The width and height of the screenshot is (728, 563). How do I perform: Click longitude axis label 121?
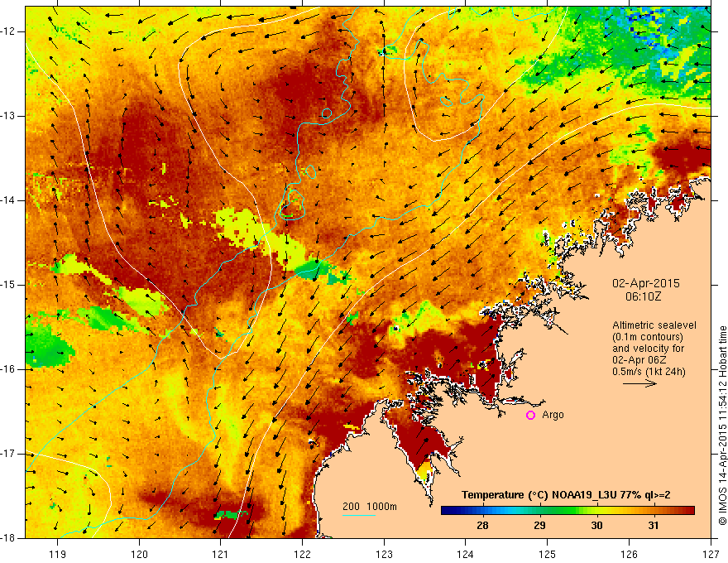coord(220,554)
